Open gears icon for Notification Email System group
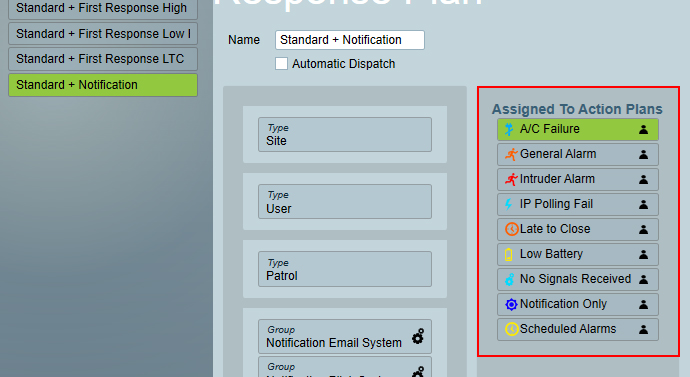690x377 pixels. click(x=418, y=337)
